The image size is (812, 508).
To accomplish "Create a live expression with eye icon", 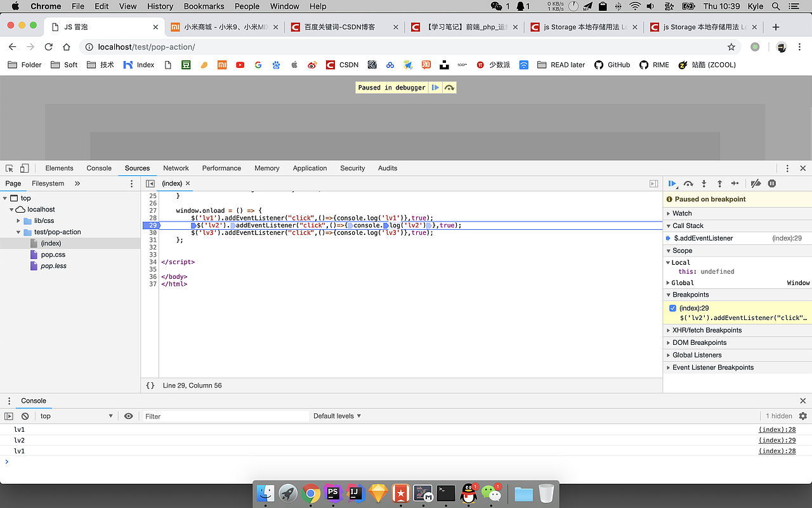I will pos(129,416).
